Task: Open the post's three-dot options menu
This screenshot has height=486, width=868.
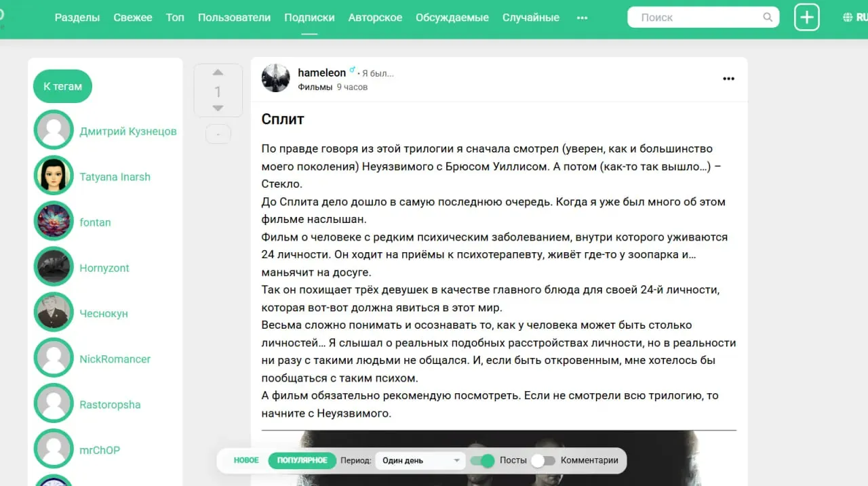Action: [728, 79]
